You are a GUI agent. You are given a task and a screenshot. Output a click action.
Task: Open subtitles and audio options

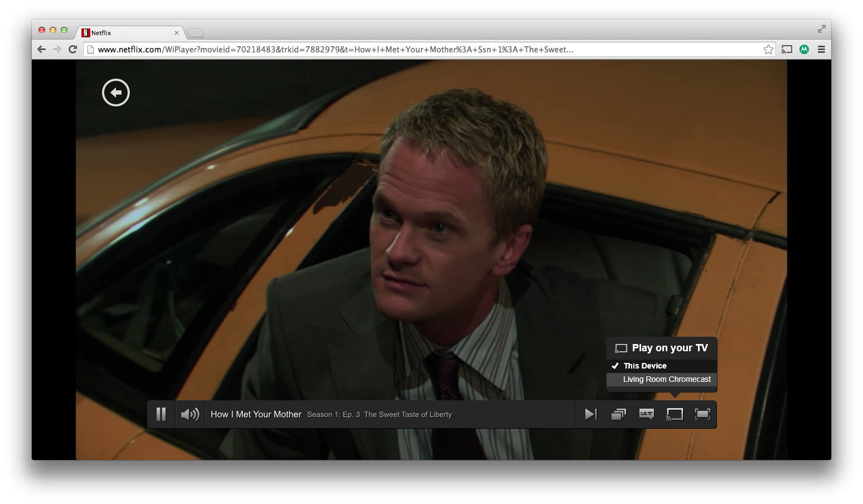(x=647, y=414)
